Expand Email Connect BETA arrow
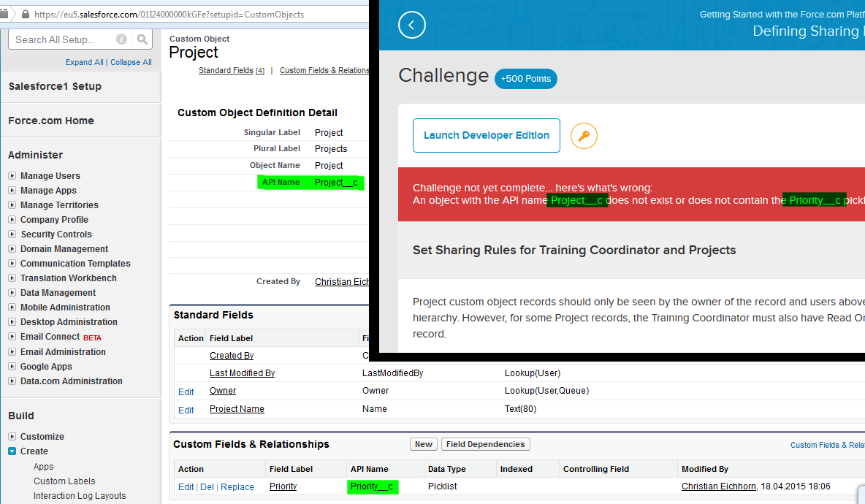 [x=12, y=337]
